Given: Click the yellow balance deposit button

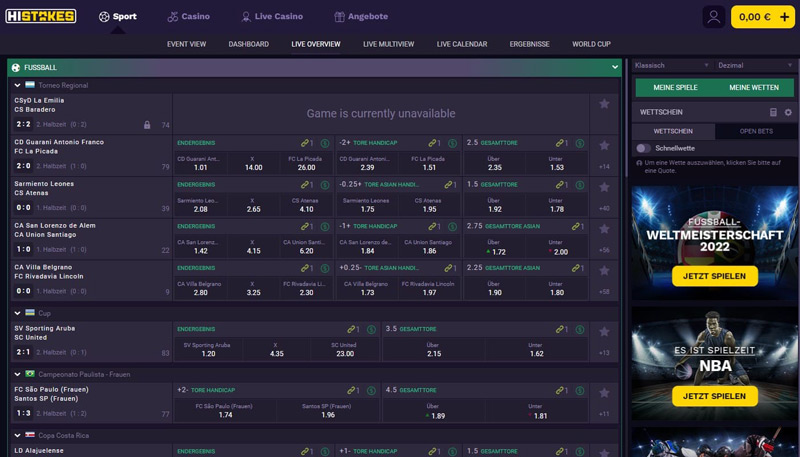Looking at the screenshot, I should 762,17.
